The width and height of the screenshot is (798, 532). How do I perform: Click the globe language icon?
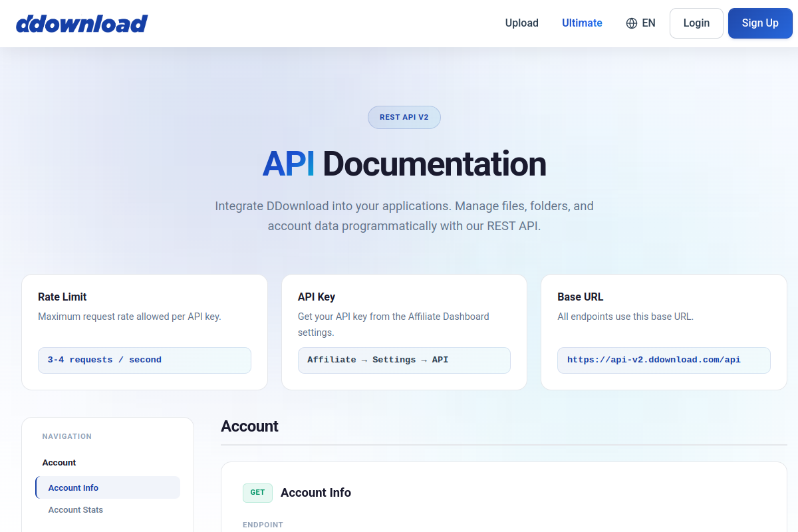(x=632, y=23)
